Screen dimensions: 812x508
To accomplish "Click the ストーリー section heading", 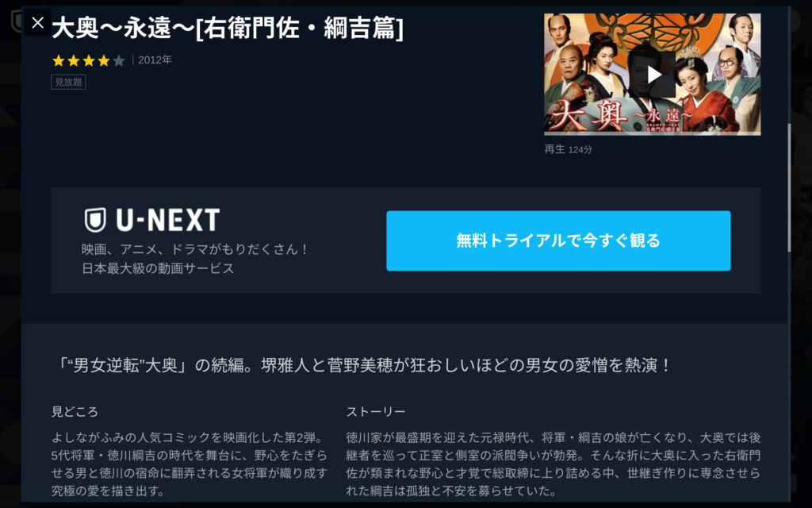I will 375,412.
